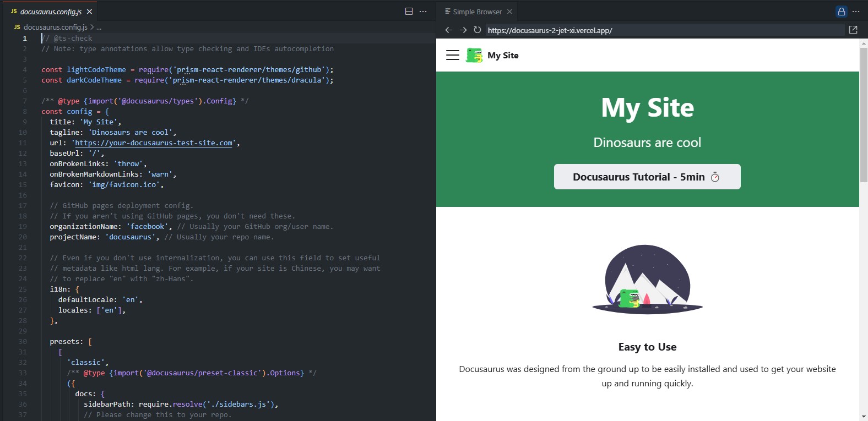Click the browser back arrow

(448, 30)
